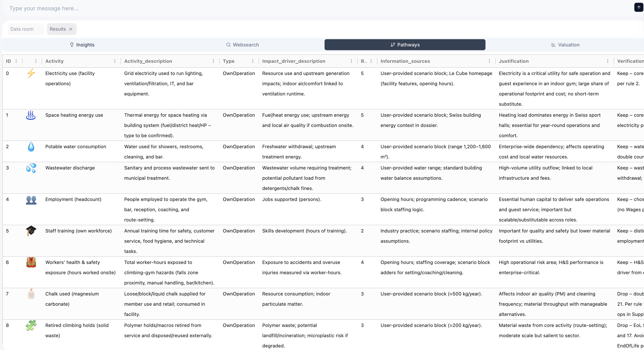Click the water droplet potable water icon
The image size is (644, 350).
pyautogui.click(x=31, y=146)
